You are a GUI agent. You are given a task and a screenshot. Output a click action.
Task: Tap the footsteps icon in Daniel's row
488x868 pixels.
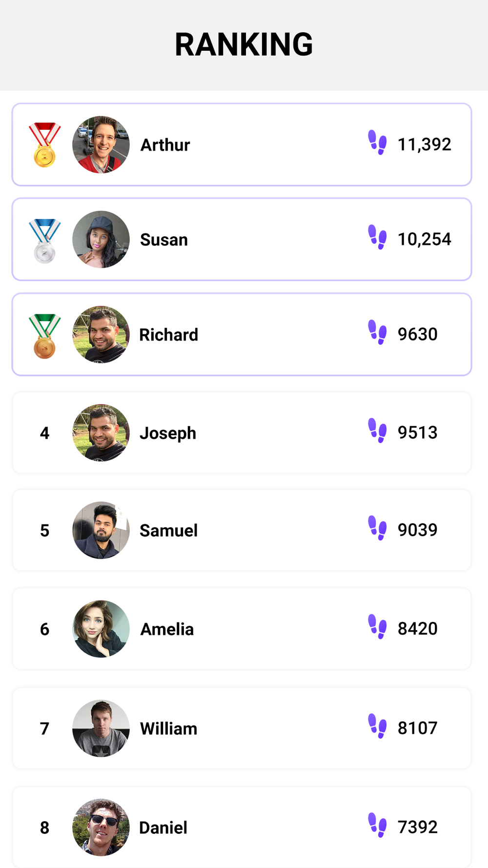[377, 825]
